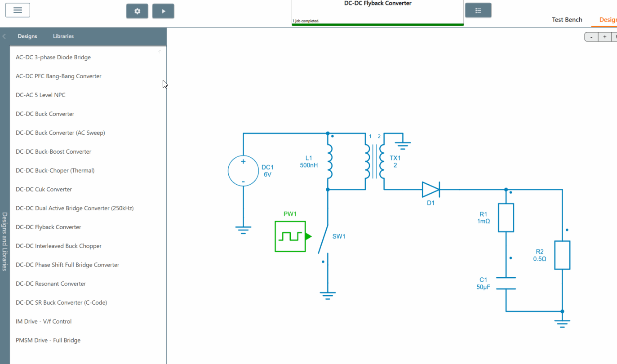Select the PW1 pulse generator block
Image resolution: width=617 pixels, height=364 pixels.
(291, 236)
